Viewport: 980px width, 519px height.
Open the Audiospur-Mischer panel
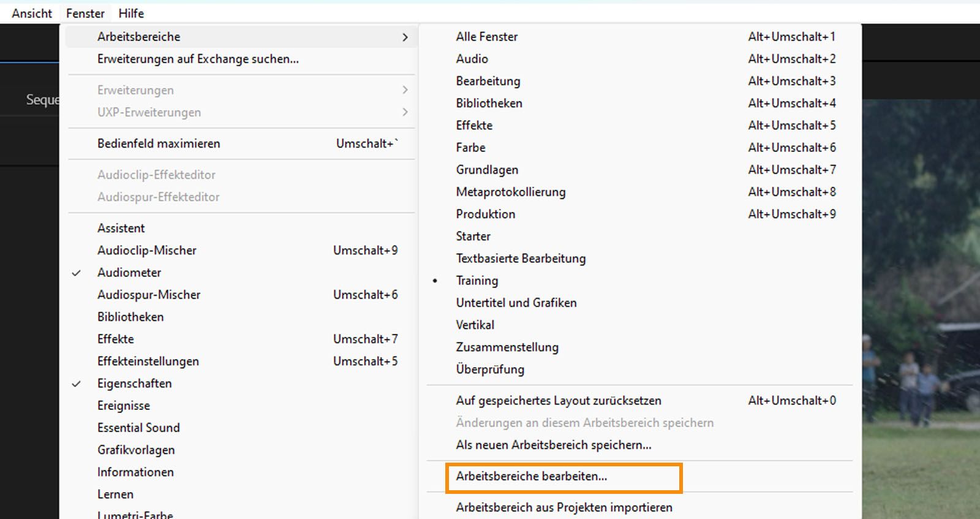click(149, 295)
